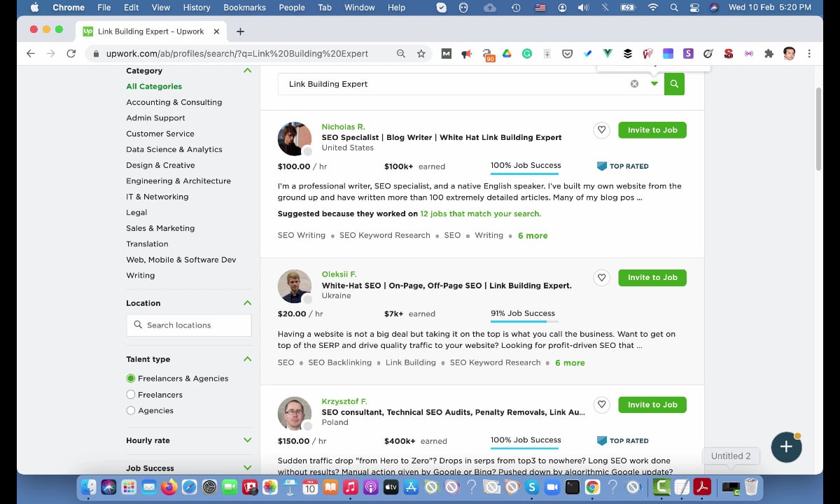Launch Firefox from the Dock

click(x=169, y=486)
